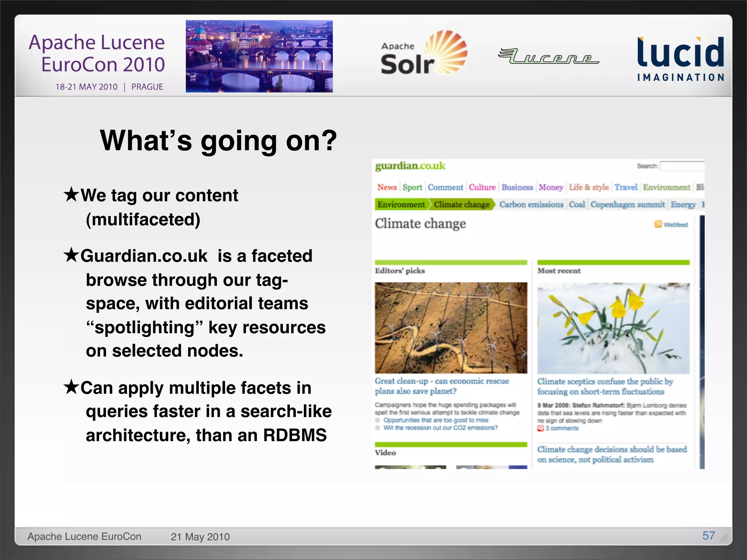Open the 3 comments link

(562, 428)
